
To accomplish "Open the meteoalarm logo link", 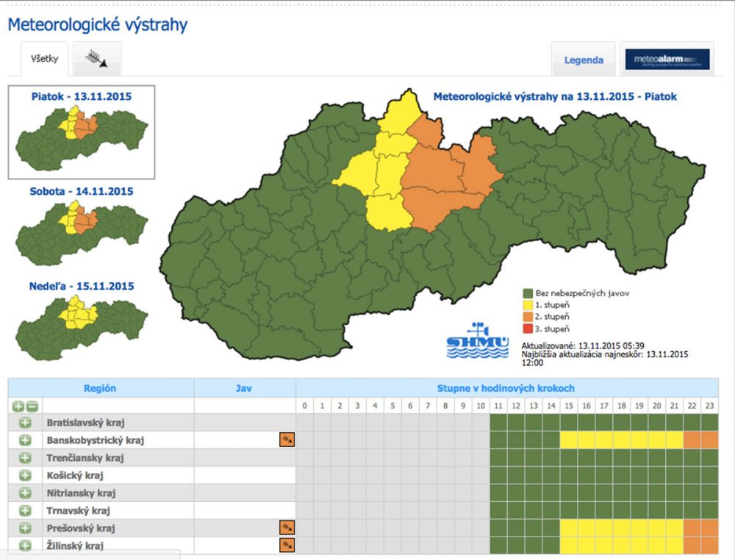I will click(x=667, y=60).
